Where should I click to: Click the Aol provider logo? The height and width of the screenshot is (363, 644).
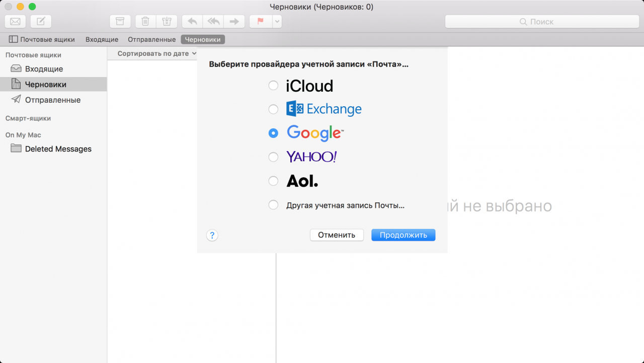point(302,181)
